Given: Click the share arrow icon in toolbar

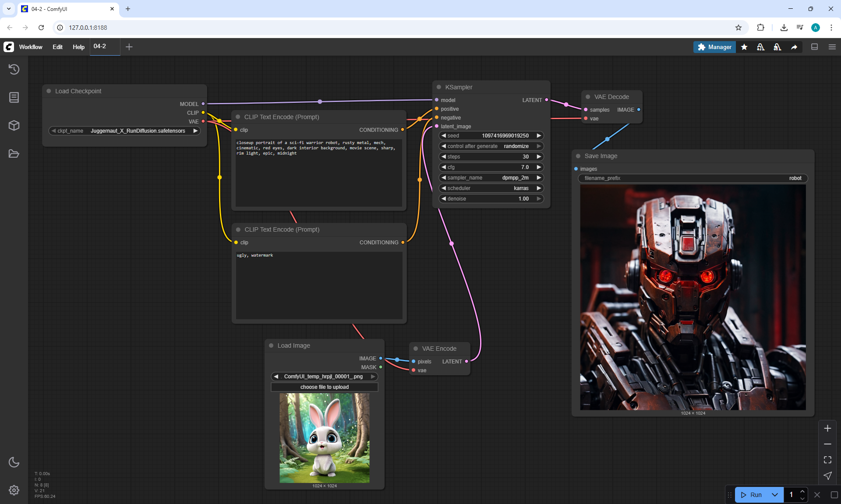Looking at the screenshot, I should coord(794,47).
